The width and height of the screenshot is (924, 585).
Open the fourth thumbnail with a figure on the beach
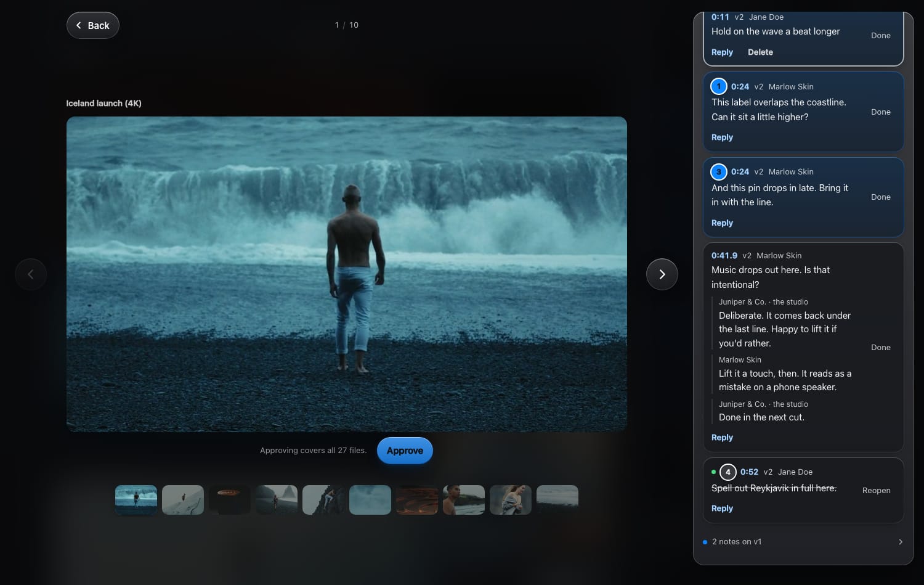tap(277, 500)
